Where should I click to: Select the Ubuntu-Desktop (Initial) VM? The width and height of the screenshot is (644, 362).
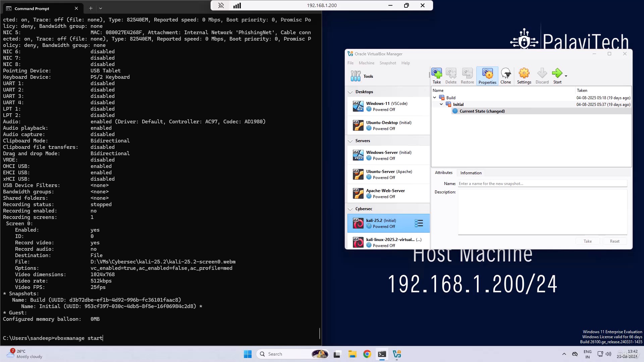click(388, 125)
